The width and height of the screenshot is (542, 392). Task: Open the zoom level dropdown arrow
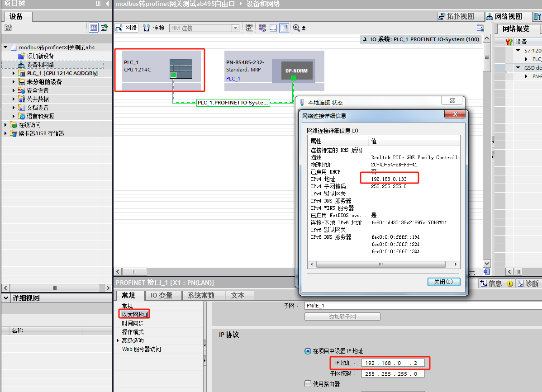pos(304,28)
